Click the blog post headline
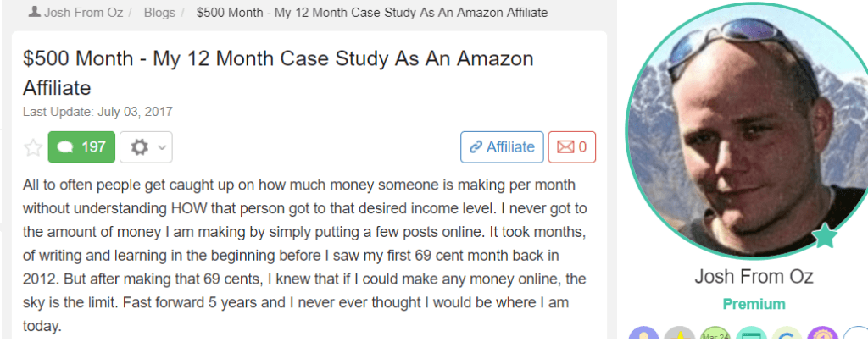 (278, 73)
